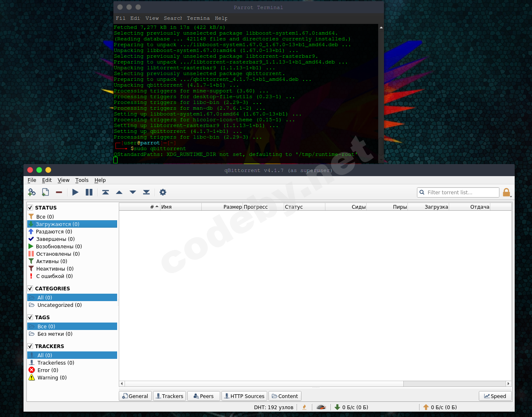The image size is (532, 417).
Task: Open the View menu in qBittorrent
Action: 64,180
